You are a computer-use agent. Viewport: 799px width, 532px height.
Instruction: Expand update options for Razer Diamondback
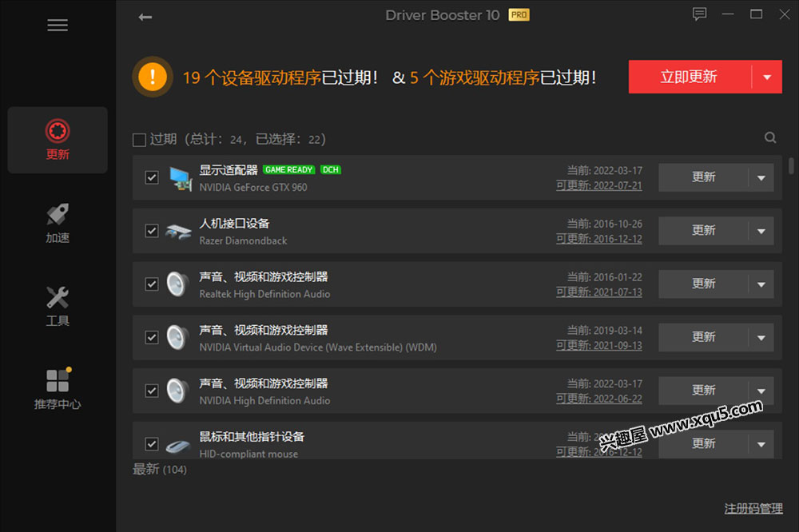click(x=761, y=231)
